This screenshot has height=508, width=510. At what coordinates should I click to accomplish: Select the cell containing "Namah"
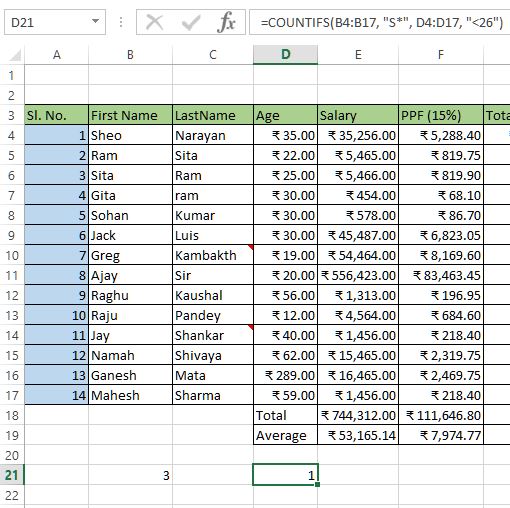(x=130, y=355)
